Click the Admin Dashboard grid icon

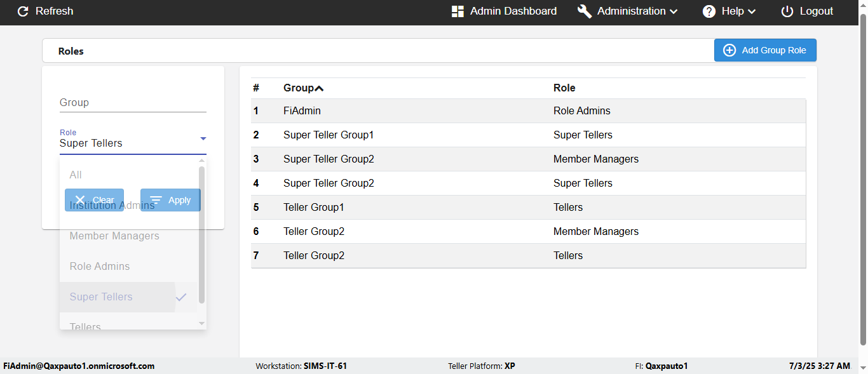(458, 11)
